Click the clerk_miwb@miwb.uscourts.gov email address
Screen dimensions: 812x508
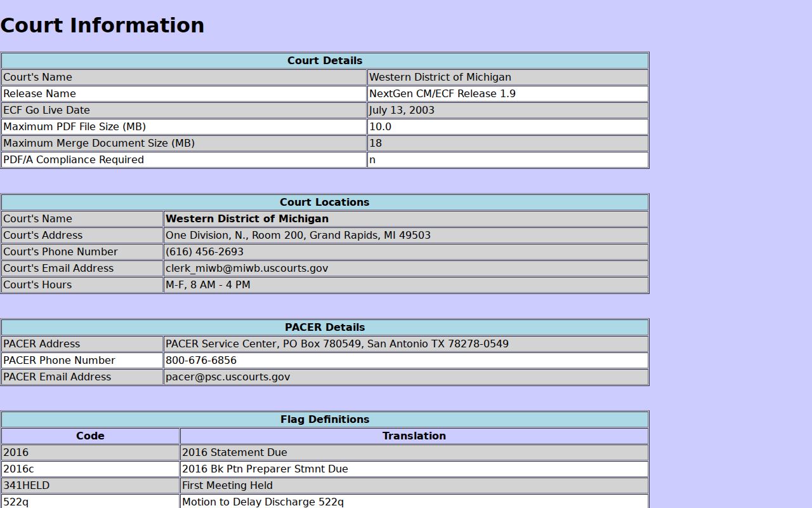click(x=247, y=269)
